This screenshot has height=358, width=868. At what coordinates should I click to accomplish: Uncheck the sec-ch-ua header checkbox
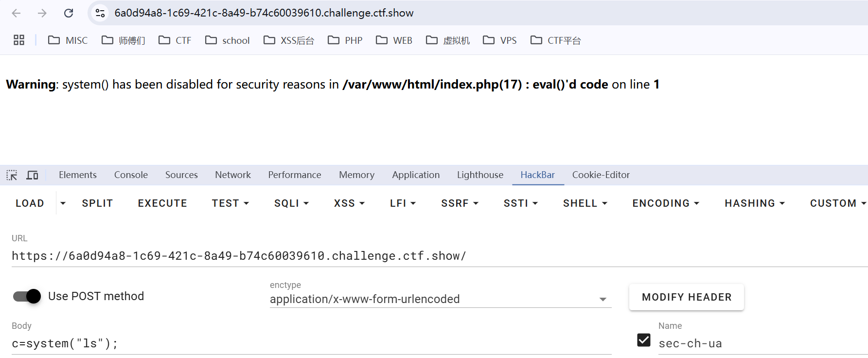pyautogui.click(x=643, y=340)
